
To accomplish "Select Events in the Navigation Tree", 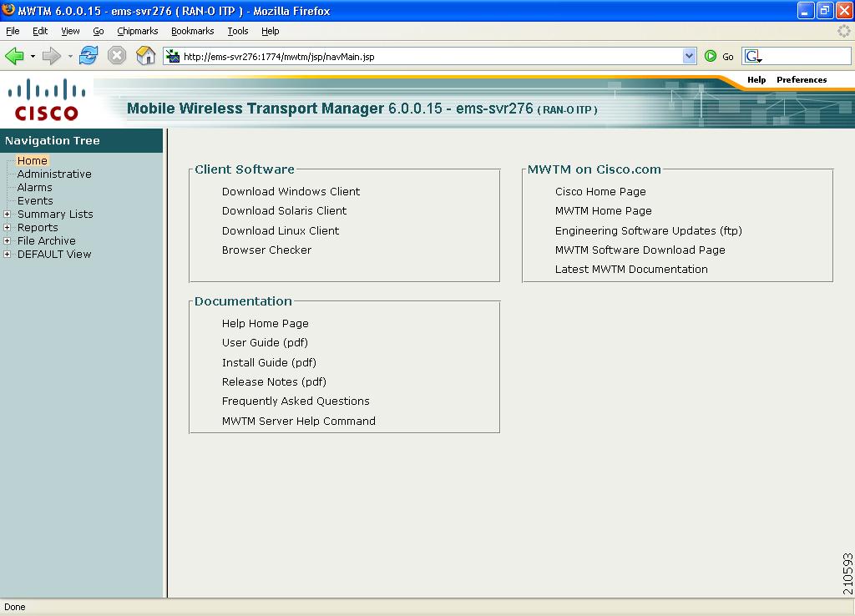I will coord(35,200).
